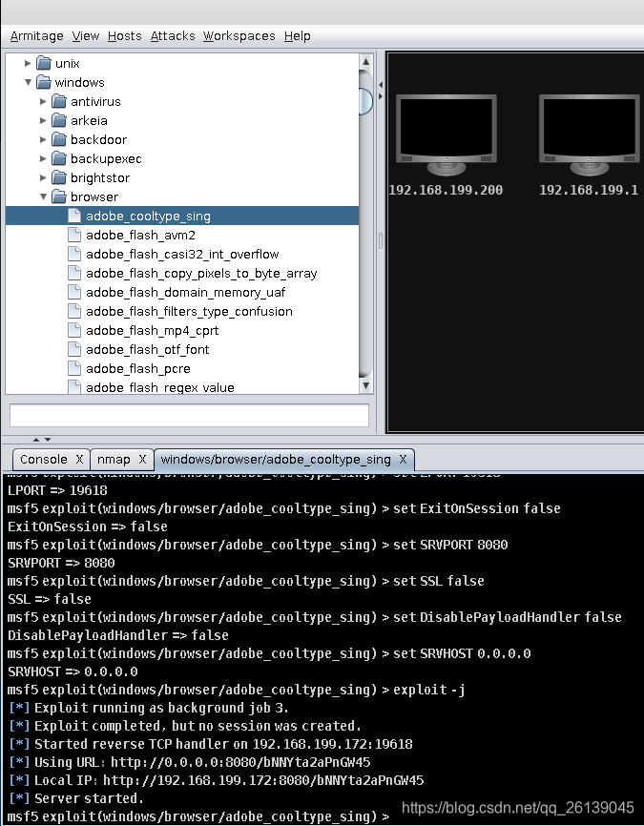Select the adobe_flash_copy_pixels_to_byte_array module text
Image resolution: width=644 pixels, height=826 pixels.
(201, 274)
